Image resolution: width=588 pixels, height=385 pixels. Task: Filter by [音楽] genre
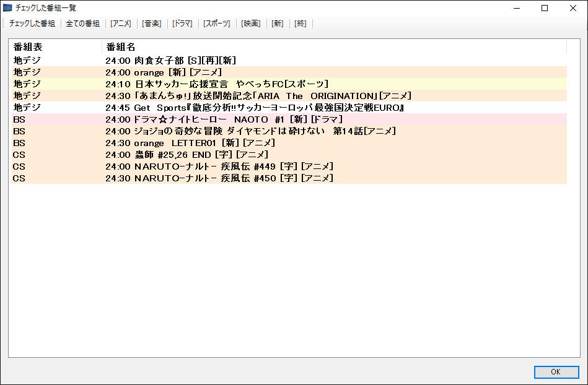pos(152,24)
